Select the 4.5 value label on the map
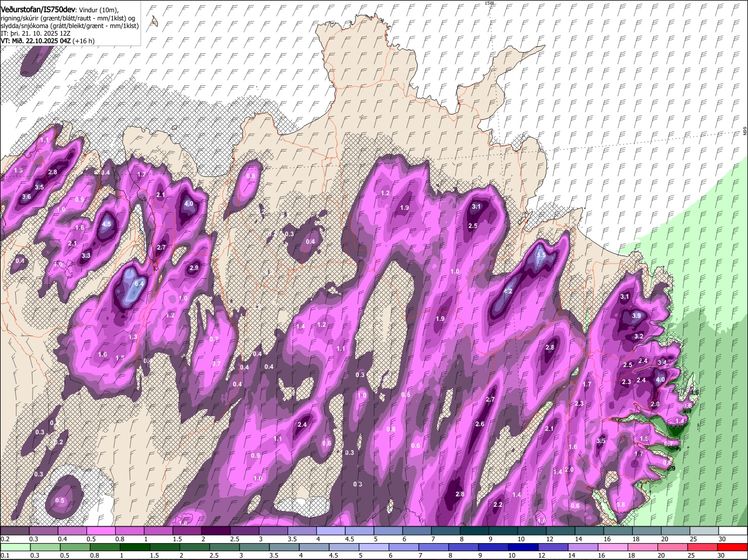 coord(106,224)
